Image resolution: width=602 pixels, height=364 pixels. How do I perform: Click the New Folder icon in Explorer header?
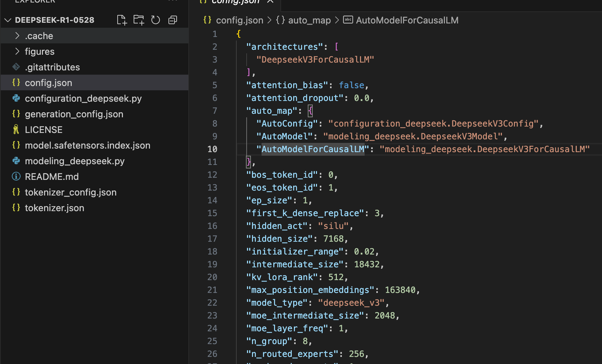point(139,20)
